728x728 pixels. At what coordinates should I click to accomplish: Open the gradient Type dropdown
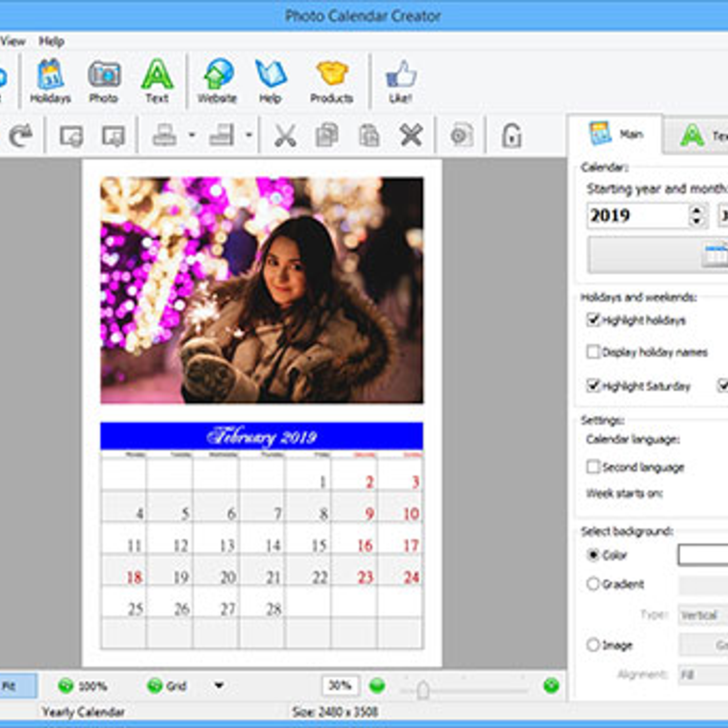point(703,615)
